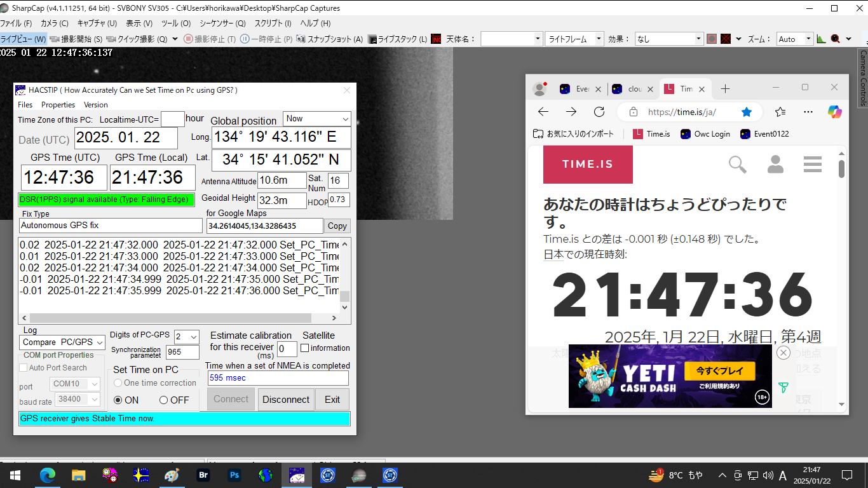Open Live Stack (ライブスタック) in SharpCap toolbar

click(372, 39)
